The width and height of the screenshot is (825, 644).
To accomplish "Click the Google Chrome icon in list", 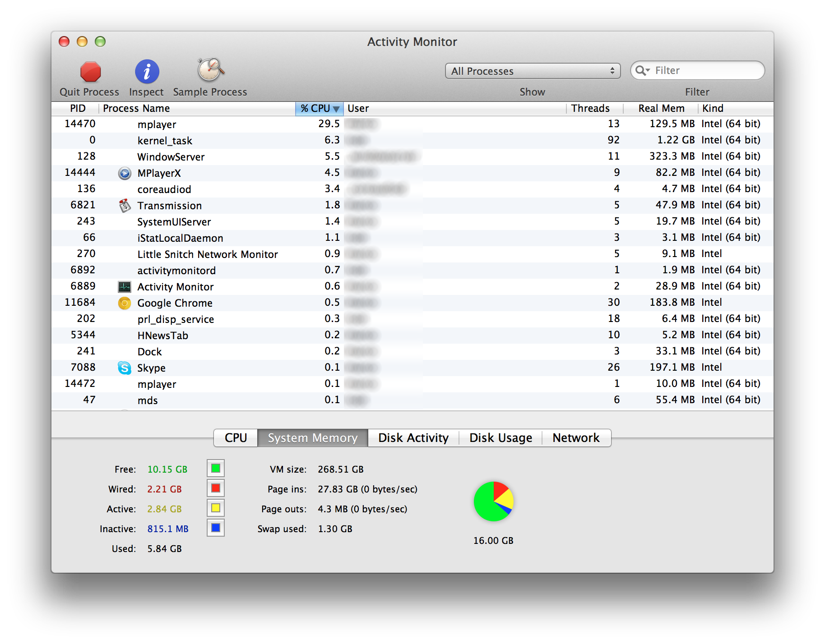I will click(125, 303).
